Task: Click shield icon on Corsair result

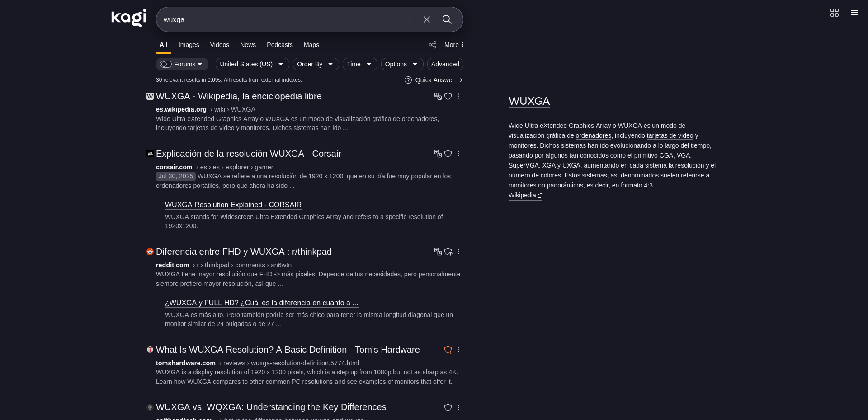Action: click(448, 154)
